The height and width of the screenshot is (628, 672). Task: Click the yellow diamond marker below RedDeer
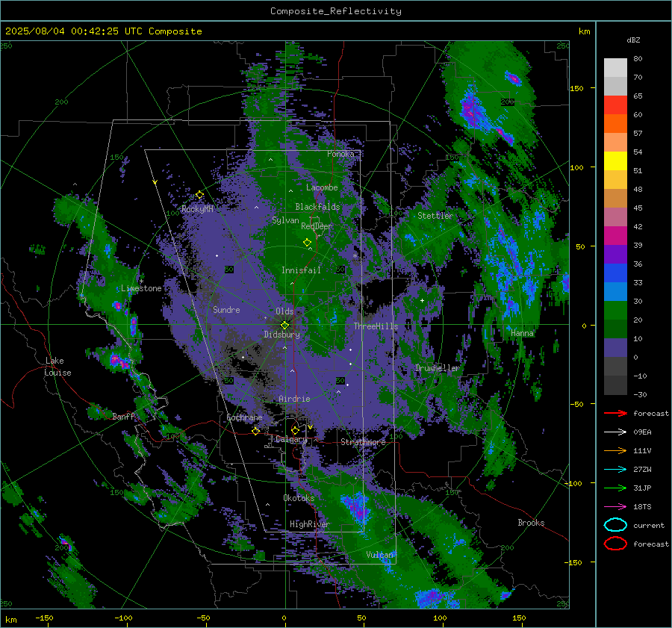pos(308,243)
